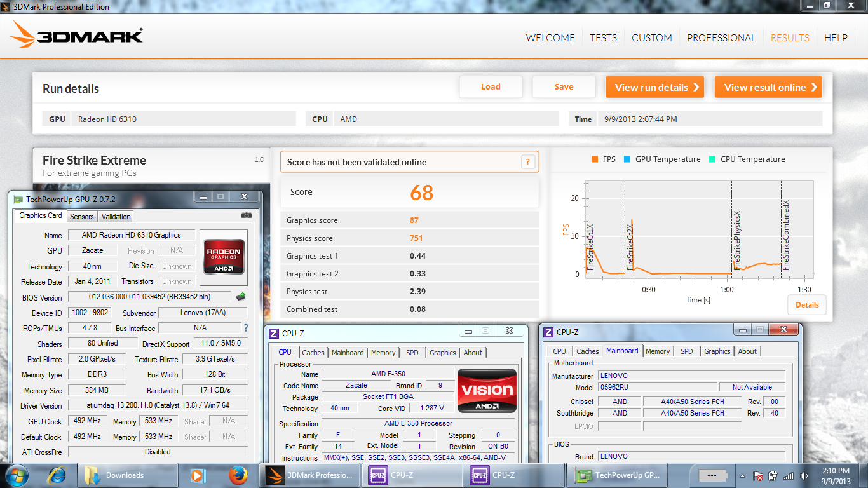Click the GPU-Z title bar app icon
868x488 pixels.
18,199
